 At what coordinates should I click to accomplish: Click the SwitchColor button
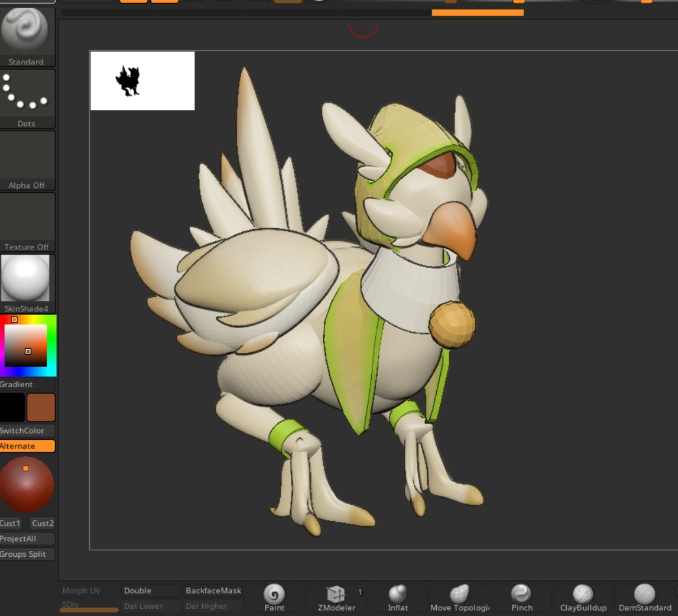(27, 431)
